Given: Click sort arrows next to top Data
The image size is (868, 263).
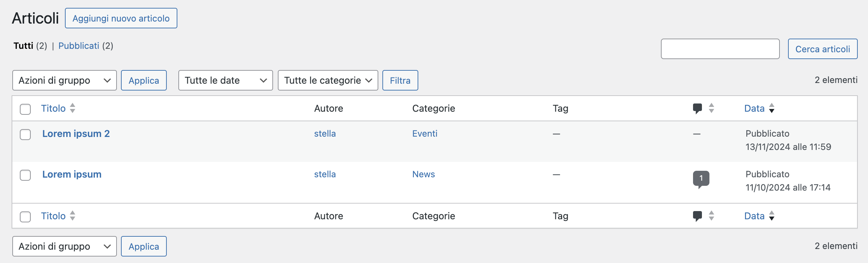Looking at the screenshot, I should pyautogui.click(x=772, y=108).
